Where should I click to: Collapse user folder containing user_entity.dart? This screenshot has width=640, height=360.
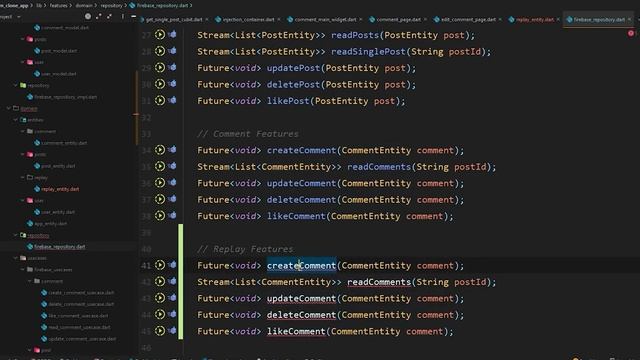23,200
